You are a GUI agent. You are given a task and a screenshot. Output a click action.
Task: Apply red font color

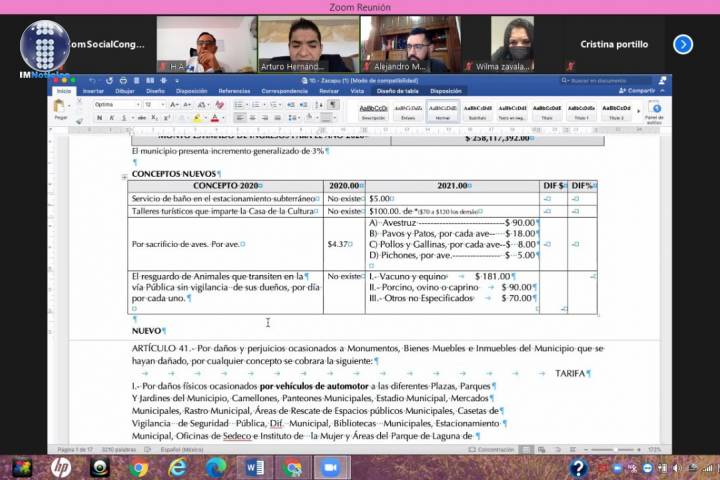214,118
